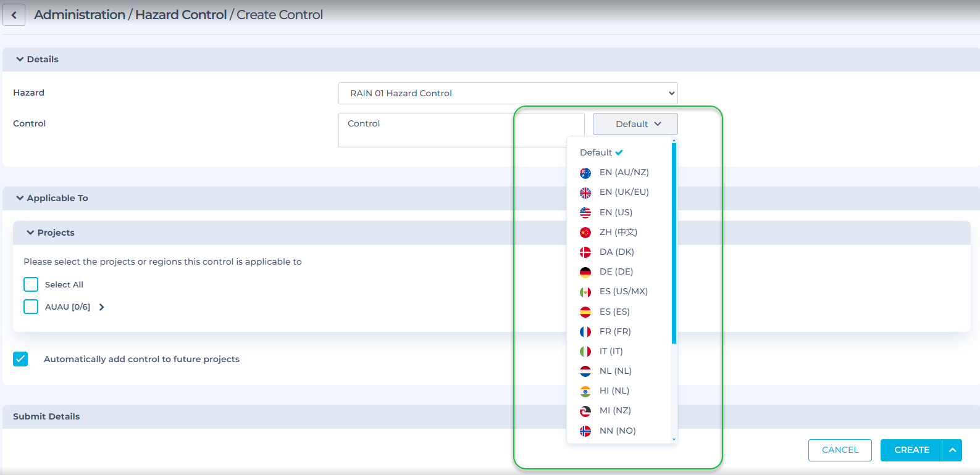Click the French flag icon
980x475 pixels.
click(585, 332)
